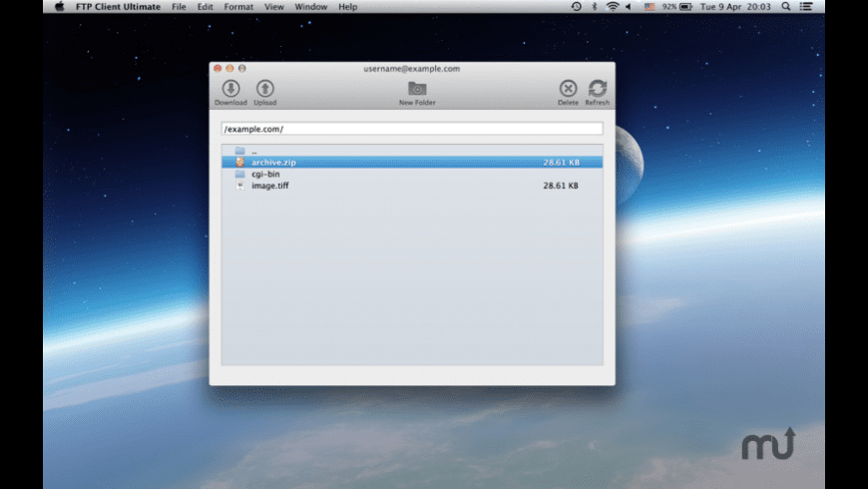Click the date and time in the menu bar
Image resolution: width=868 pixels, height=489 pixels.
(x=735, y=7)
